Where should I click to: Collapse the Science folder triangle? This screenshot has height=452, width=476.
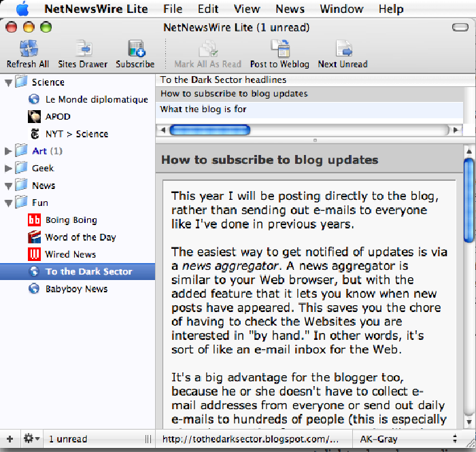(8, 82)
